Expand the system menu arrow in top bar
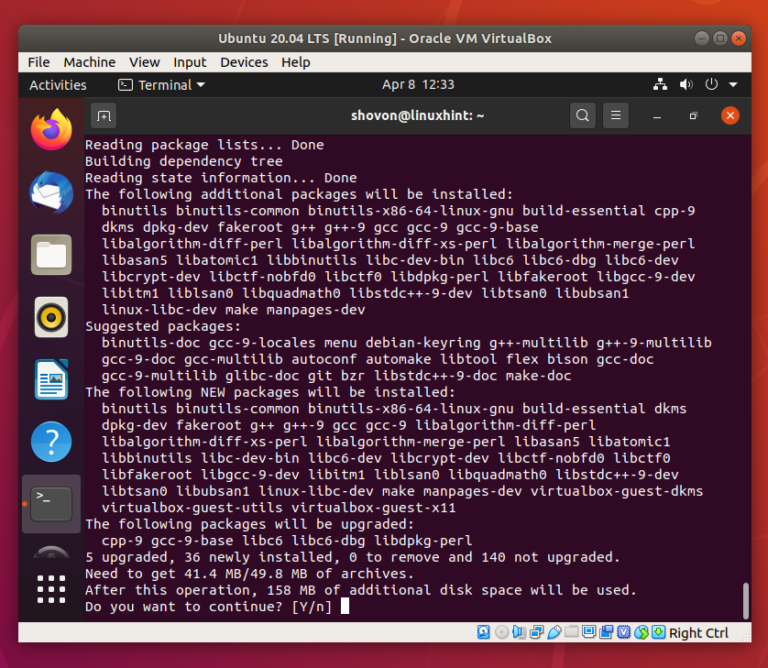 (733, 85)
